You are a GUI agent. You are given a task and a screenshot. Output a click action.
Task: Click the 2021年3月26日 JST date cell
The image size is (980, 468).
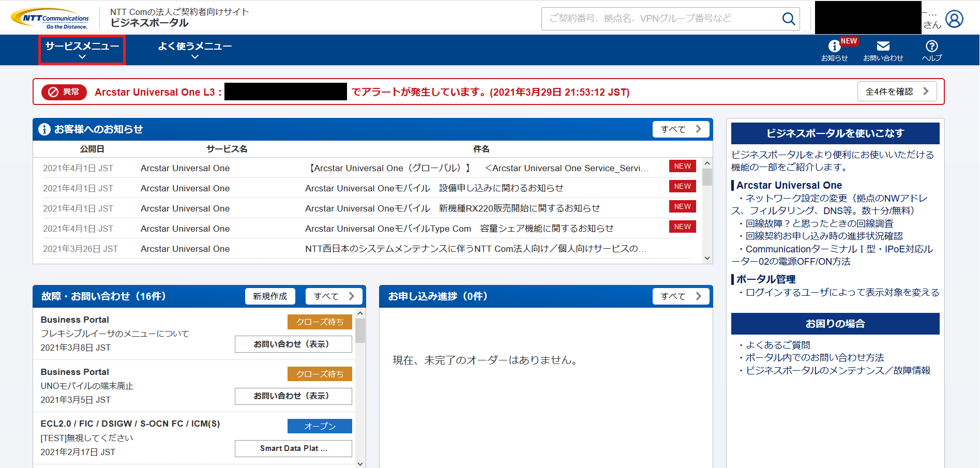pyautogui.click(x=80, y=249)
